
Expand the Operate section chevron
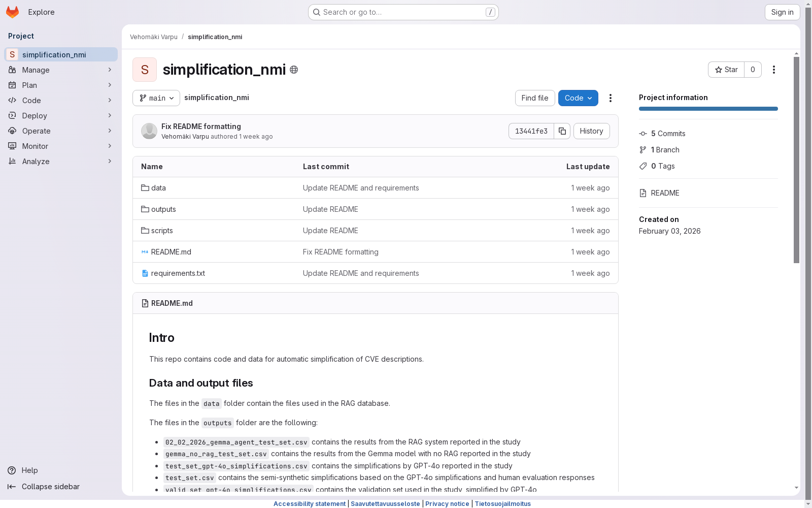click(110, 131)
